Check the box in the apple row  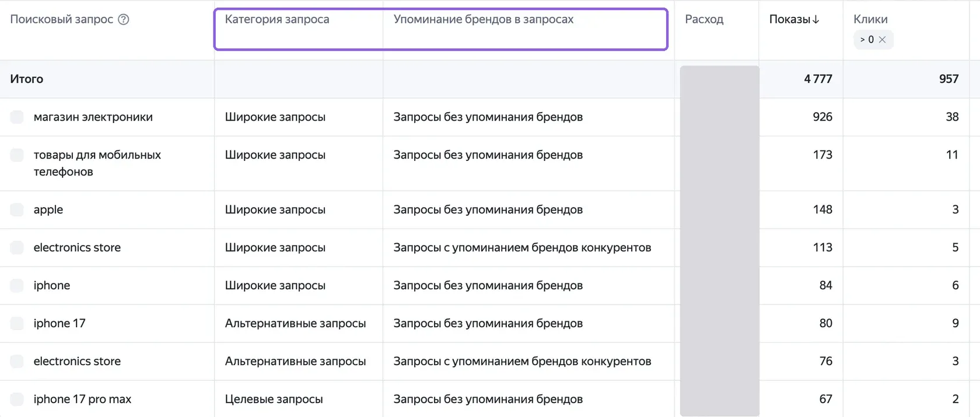(17, 209)
